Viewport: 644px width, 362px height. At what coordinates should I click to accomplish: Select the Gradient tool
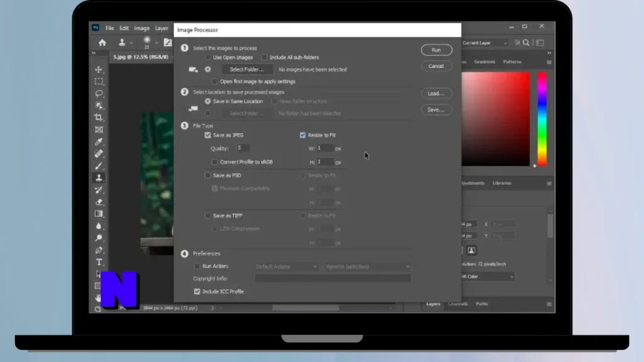(x=99, y=214)
